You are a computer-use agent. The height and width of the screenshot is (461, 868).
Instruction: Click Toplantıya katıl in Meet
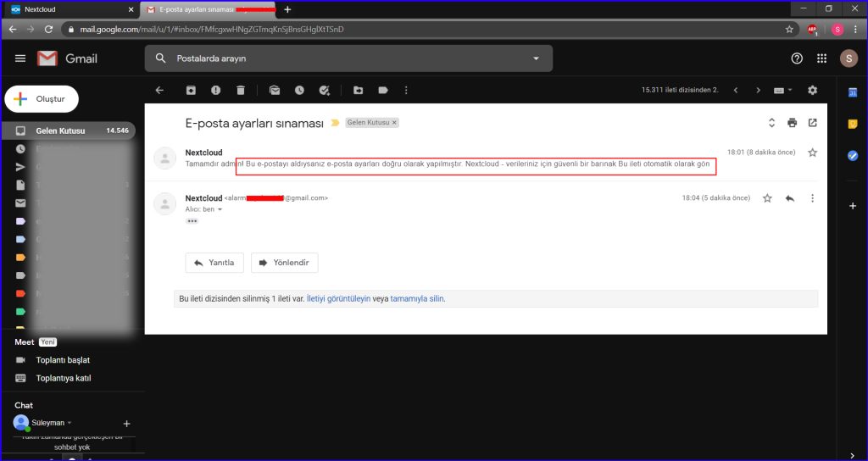[63, 379]
